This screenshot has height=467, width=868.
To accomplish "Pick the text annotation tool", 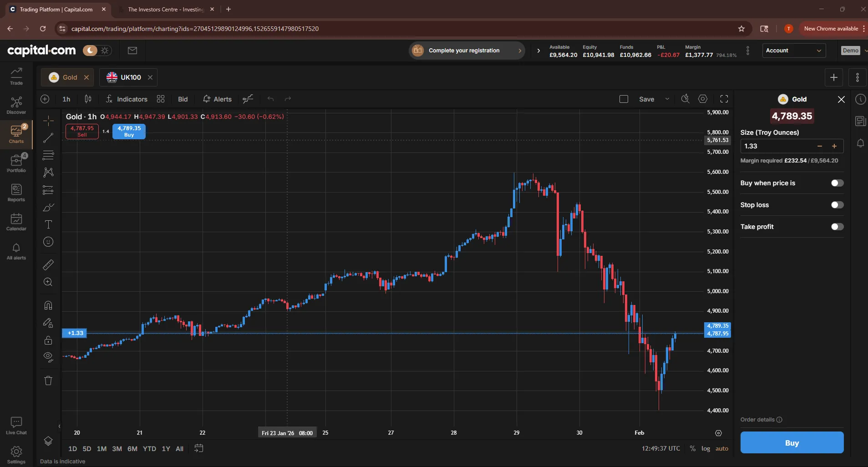I will coord(48,224).
